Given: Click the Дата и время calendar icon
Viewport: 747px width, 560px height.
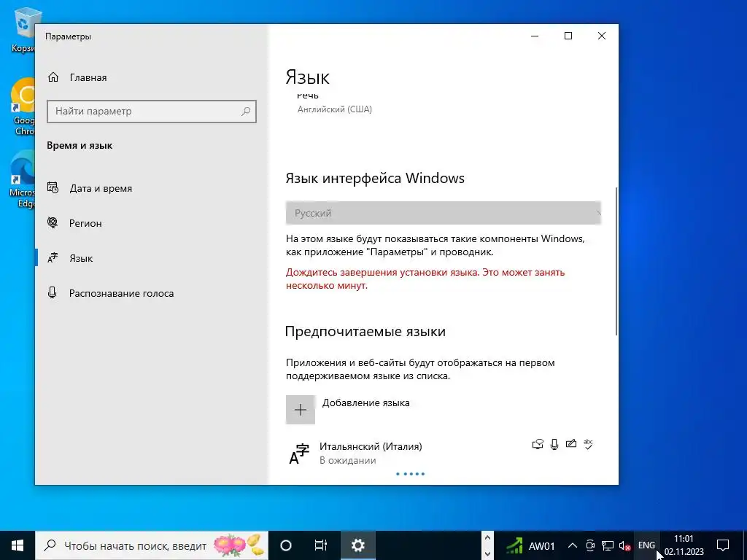Looking at the screenshot, I should click(x=53, y=187).
